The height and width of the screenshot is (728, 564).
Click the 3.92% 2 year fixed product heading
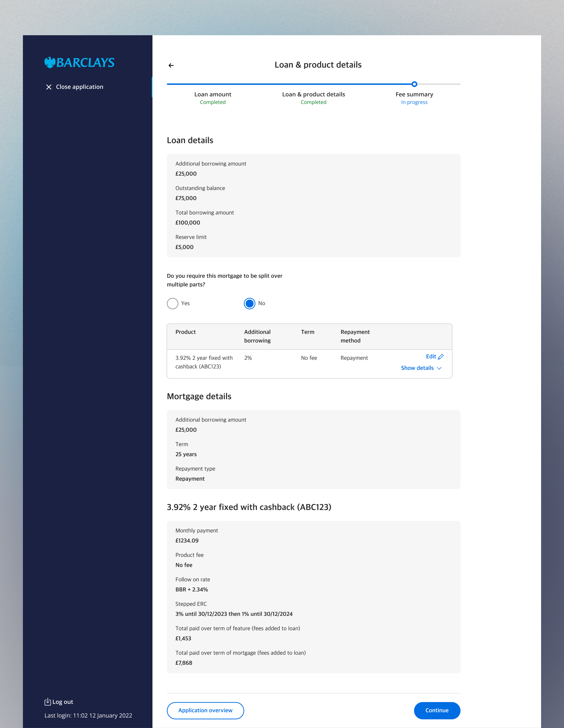point(249,507)
